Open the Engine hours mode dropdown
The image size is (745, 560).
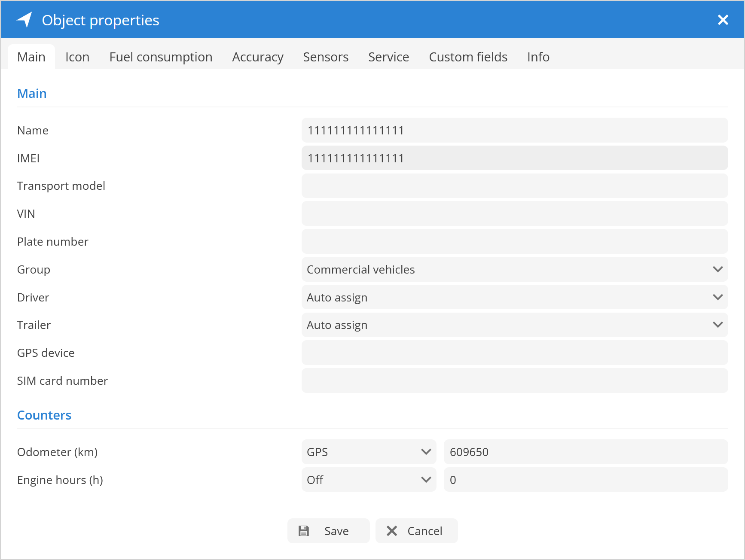pos(369,480)
